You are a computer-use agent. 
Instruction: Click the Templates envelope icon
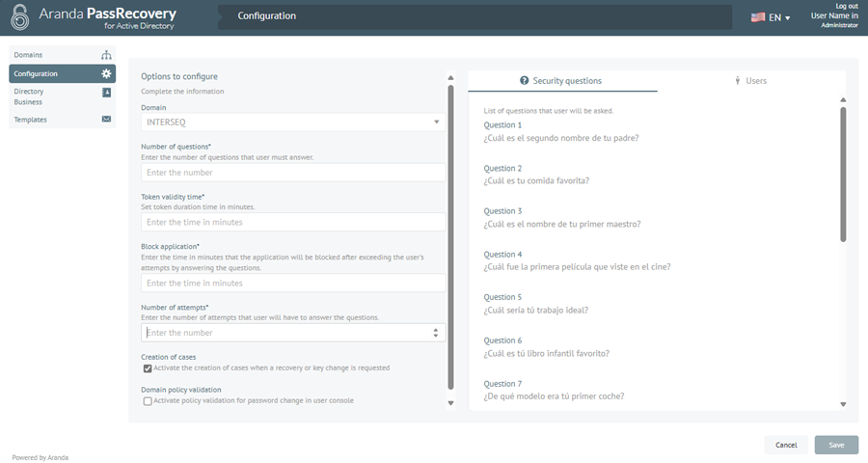(x=106, y=119)
